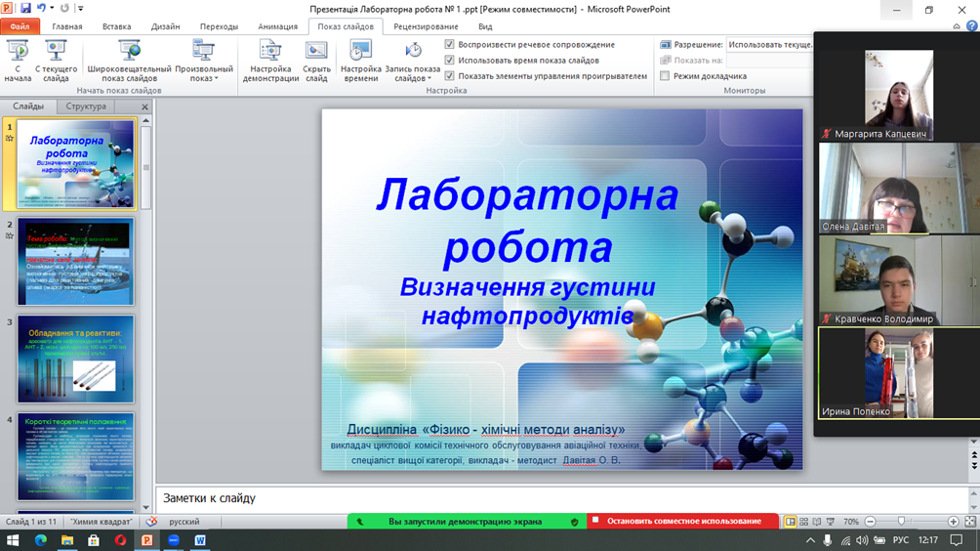This screenshot has width=980, height=551.
Task: Toggle 'Использовать время показа слайдов' checkbox
Action: pos(450,61)
